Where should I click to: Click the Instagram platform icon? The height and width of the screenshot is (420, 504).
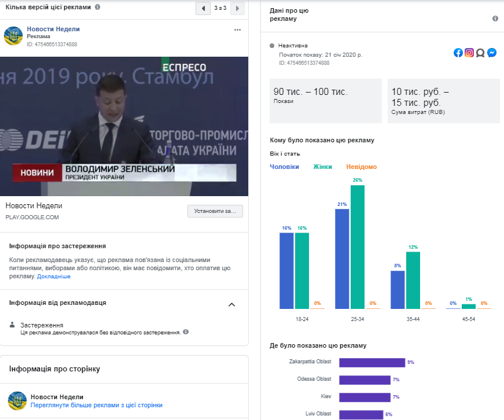469,53
